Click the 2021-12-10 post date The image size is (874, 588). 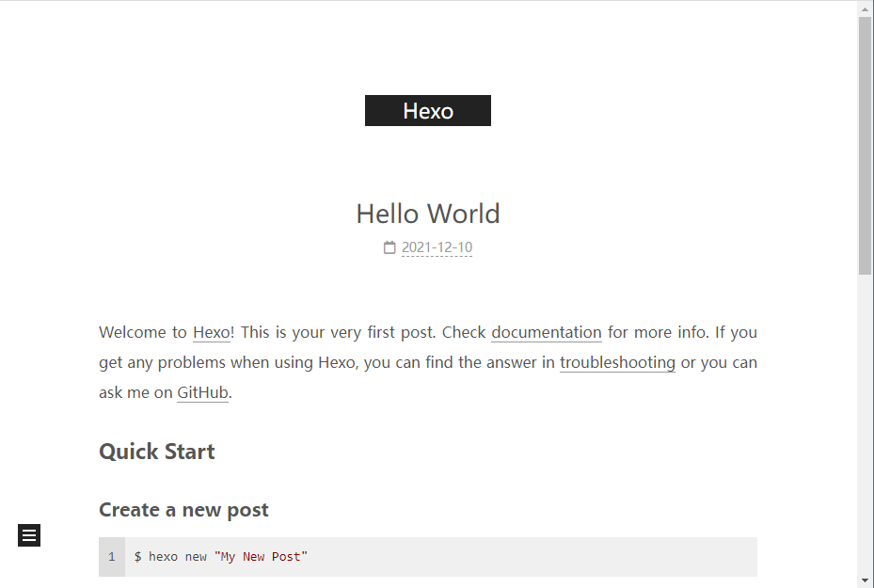pos(437,246)
